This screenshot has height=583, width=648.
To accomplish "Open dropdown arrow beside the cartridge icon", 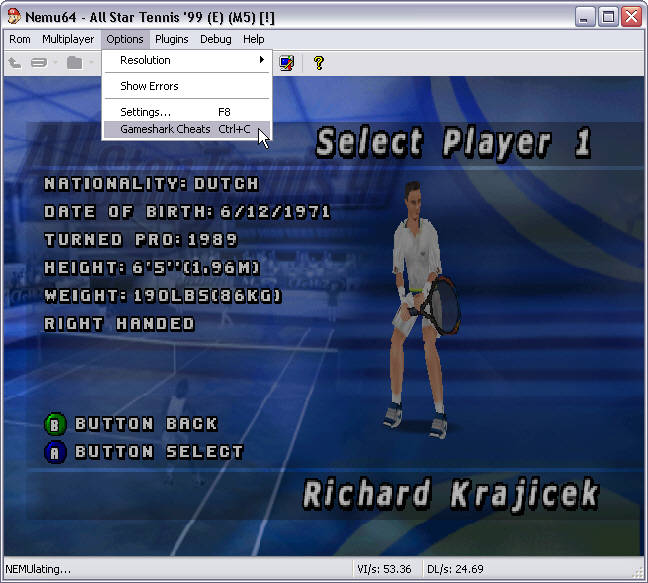I will [x=55, y=63].
